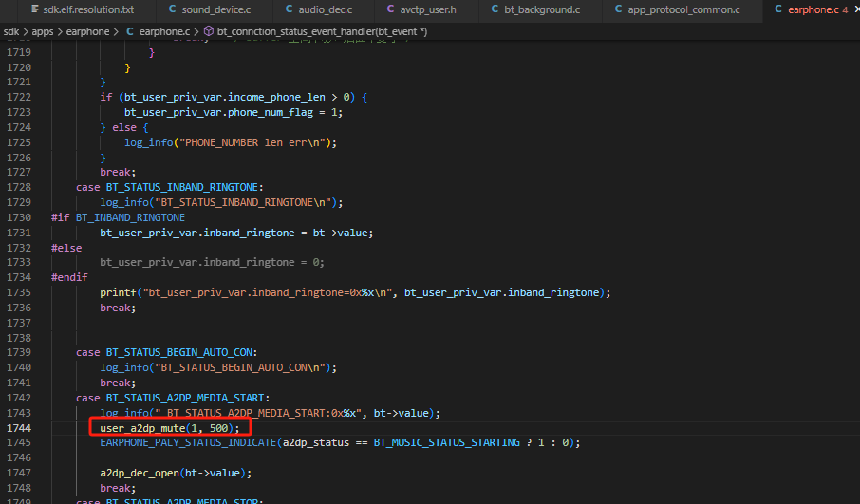Click case BT_STATUS_INBAND_RINGTONE label
The height and width of the screenshot is (504, 860).
170,187
